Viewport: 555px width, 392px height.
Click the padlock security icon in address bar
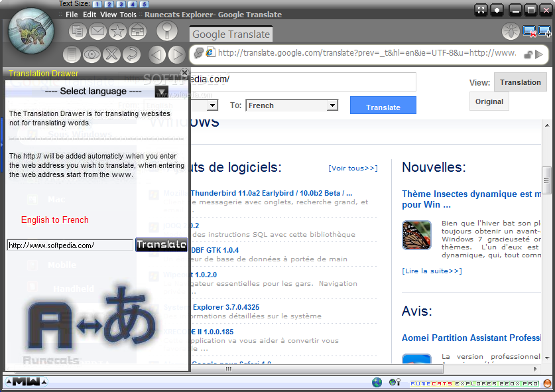(528, 54)
